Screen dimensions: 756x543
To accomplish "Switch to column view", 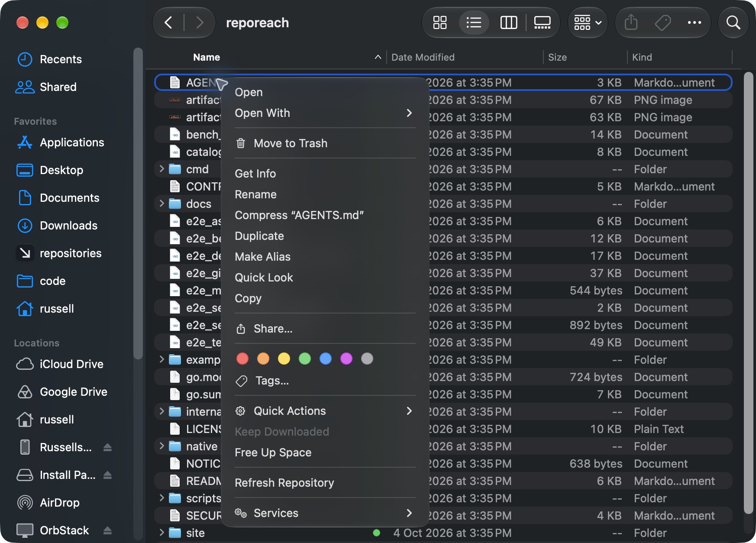I will pos(508,23).
